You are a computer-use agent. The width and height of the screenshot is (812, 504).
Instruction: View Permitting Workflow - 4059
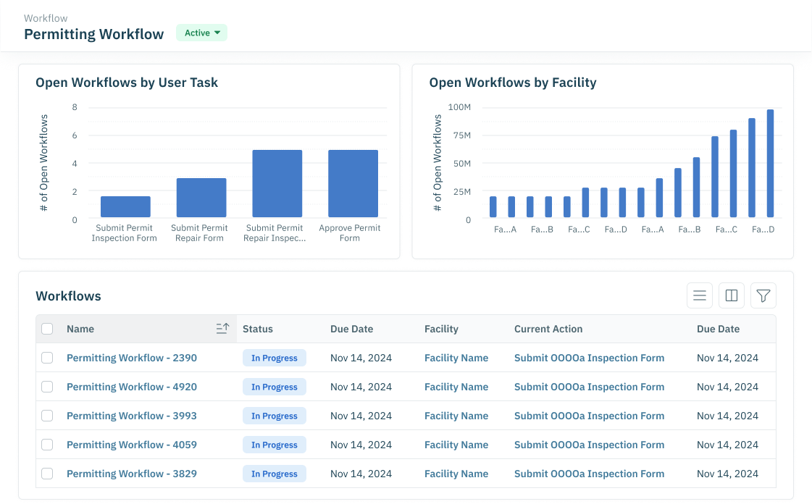[x=132, y=445]
